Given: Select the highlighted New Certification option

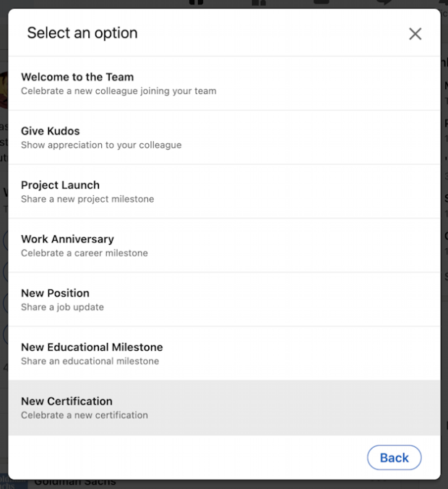Looking at the screenshot, I should point(66,401).
